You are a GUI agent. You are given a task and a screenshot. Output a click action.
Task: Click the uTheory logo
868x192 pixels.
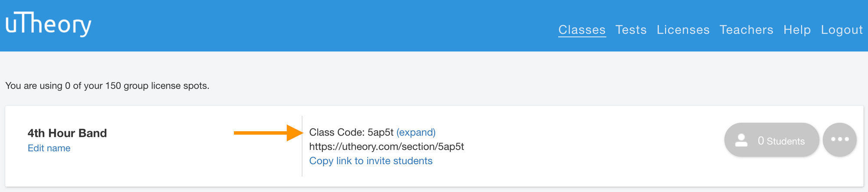[x=48, y=24]
